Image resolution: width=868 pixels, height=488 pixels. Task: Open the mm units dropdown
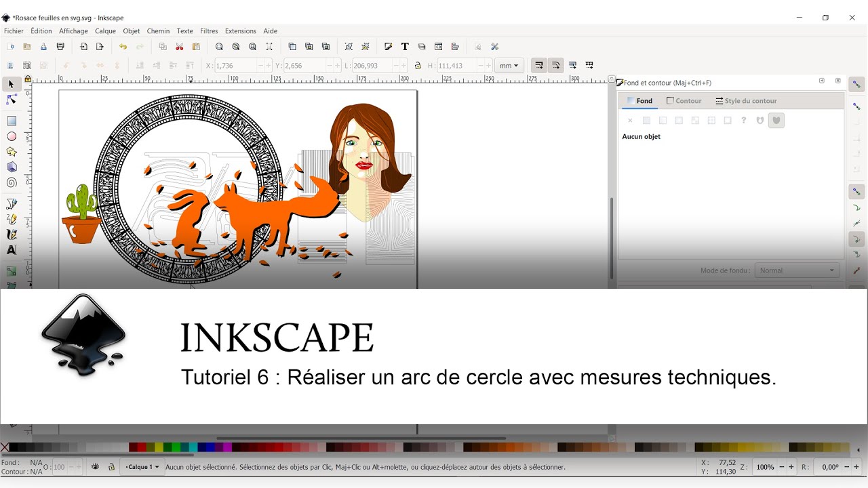(x=509, y=66)
